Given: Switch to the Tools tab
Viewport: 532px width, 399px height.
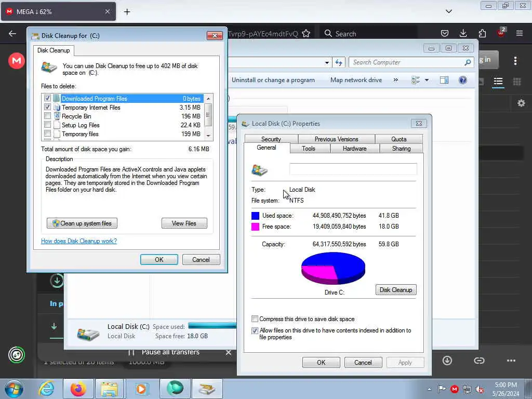Looking at the screenshot, I should (x=309, y=148).
